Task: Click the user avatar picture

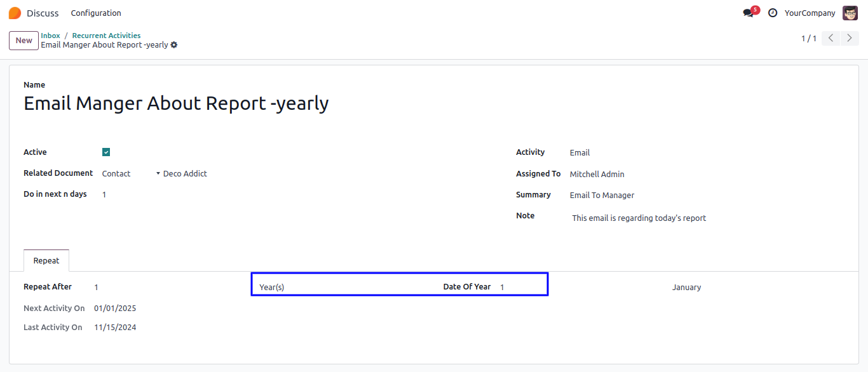Action: click(x=850, y=13)
